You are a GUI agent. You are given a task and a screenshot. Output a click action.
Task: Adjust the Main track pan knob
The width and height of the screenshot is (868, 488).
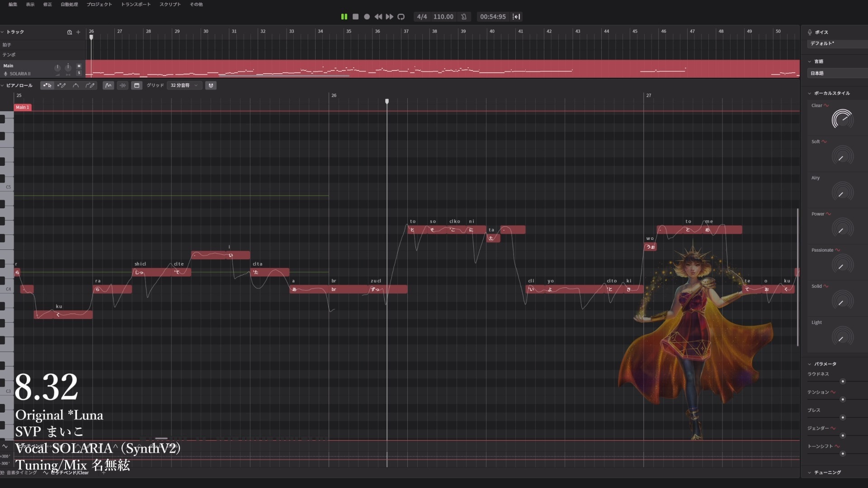pos(68,67)
